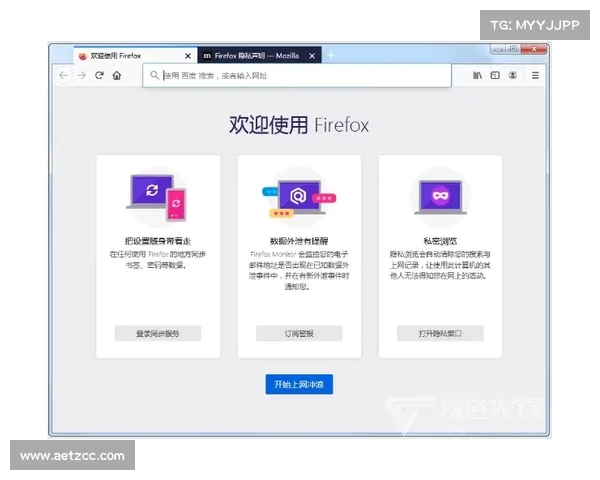Toggle the sidebar panel icon
The image size is (600, 480).
click(495, 75)
